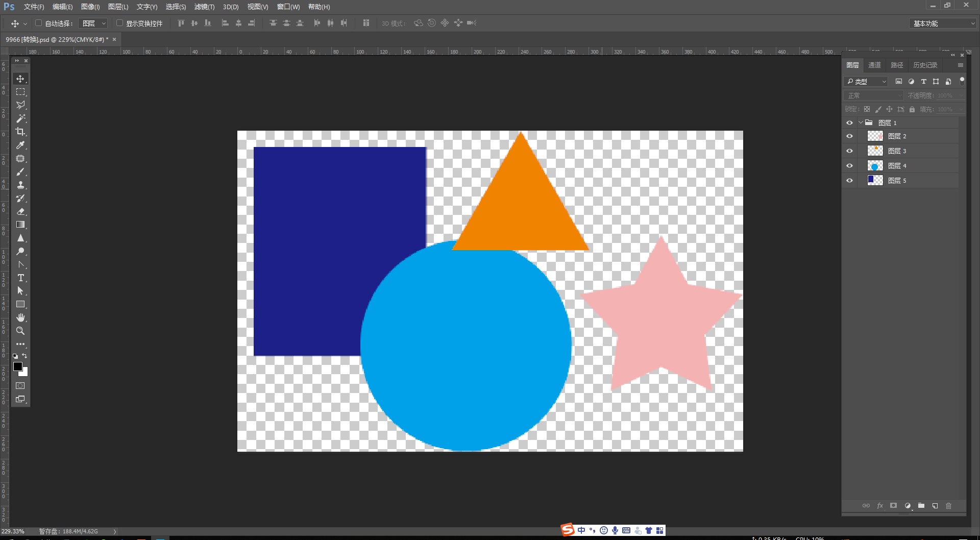
Task: Click the foreground color swatch
Action: click(x=18, y=366)
